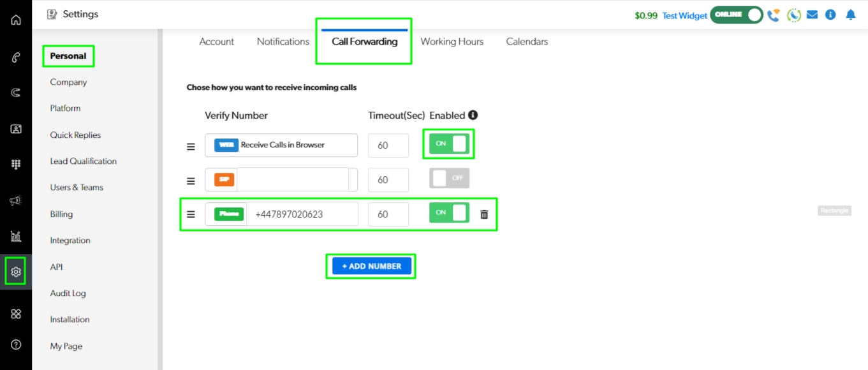Turn off the Phone number forwarding toggle
The height and width of the screenshot is (370, 868).
(x=449, y=213)
